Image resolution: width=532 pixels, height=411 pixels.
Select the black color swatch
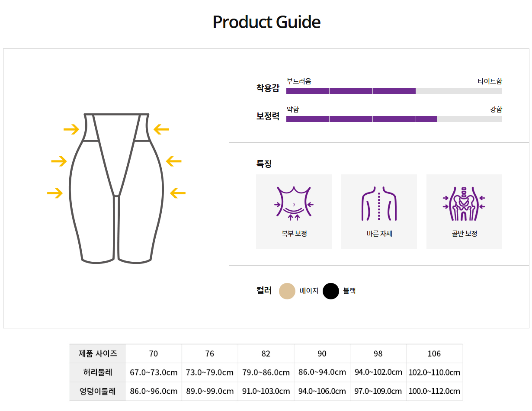point(331,291)
